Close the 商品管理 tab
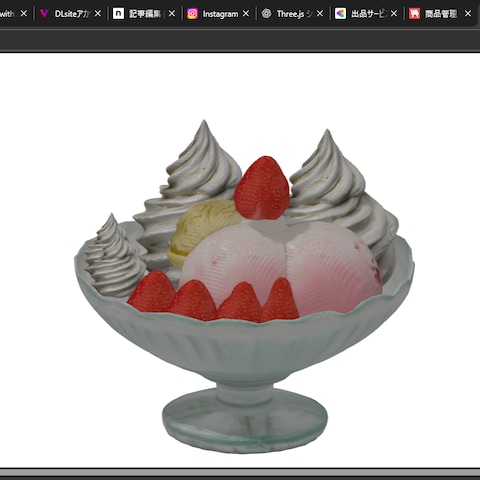 [x=468, y=14]
